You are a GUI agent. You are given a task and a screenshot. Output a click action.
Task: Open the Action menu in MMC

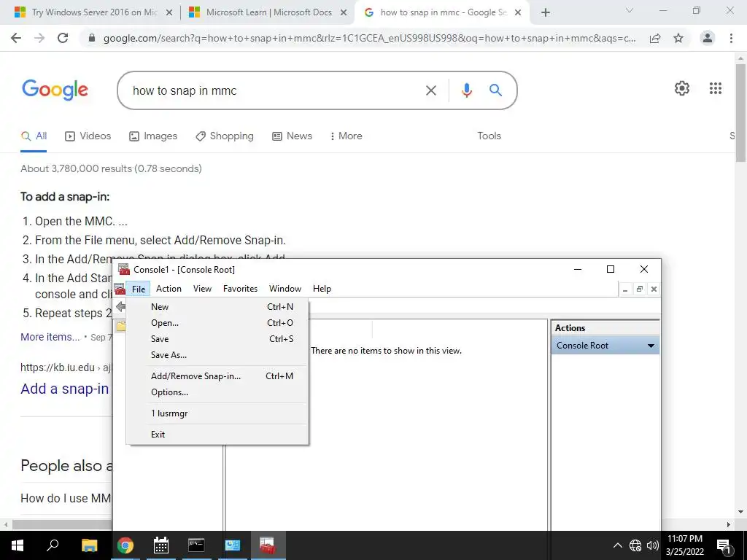169,289
